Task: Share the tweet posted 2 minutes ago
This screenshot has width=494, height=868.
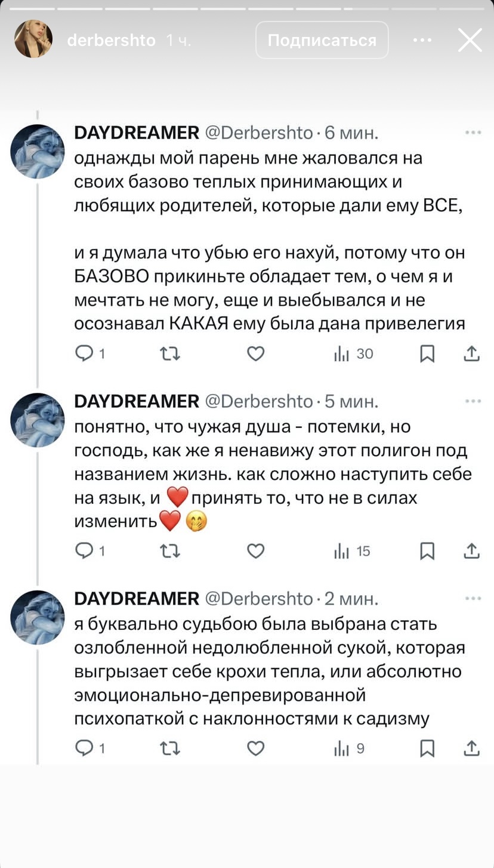Action: 471,748
